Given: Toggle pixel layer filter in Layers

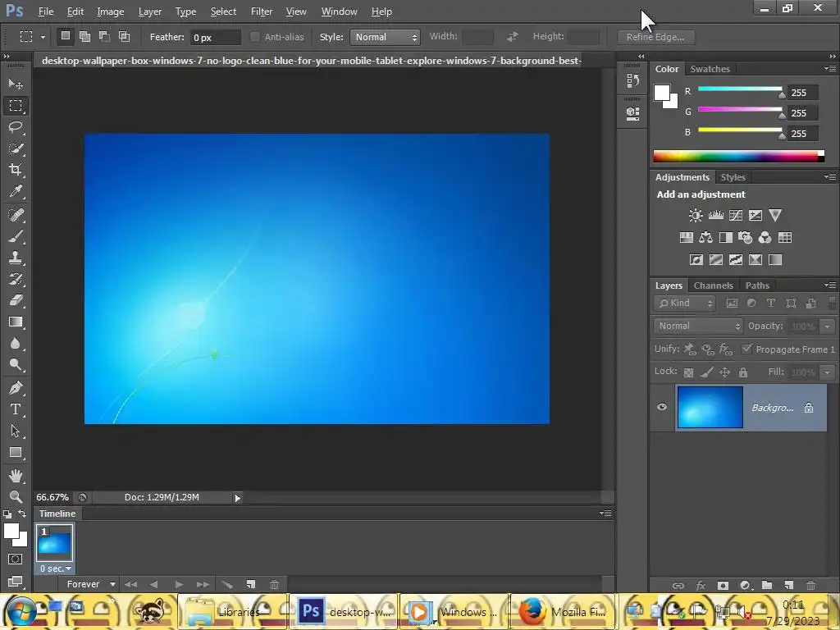Looking at the screenshot, I should [x=732, y=304].
